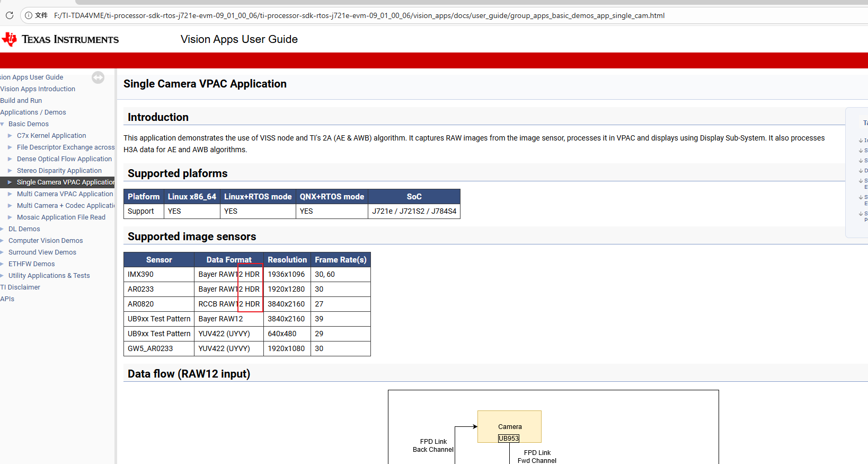Open Mosaic Application File Read page
The image size is (868, 464).
click(x=61, y=217)
